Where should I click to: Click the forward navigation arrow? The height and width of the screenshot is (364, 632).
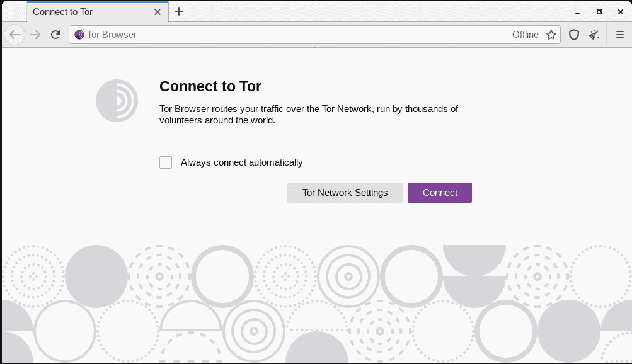click(35, 35)
